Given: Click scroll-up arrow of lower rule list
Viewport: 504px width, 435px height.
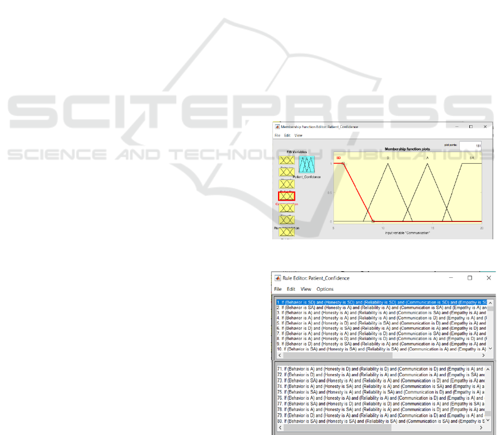Looking at the screenshot, I should click(x=488, y=368).
